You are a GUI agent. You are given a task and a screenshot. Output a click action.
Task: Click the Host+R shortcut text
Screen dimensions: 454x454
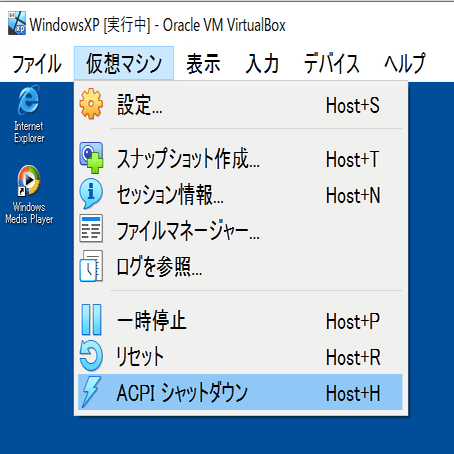click(353, 358)
